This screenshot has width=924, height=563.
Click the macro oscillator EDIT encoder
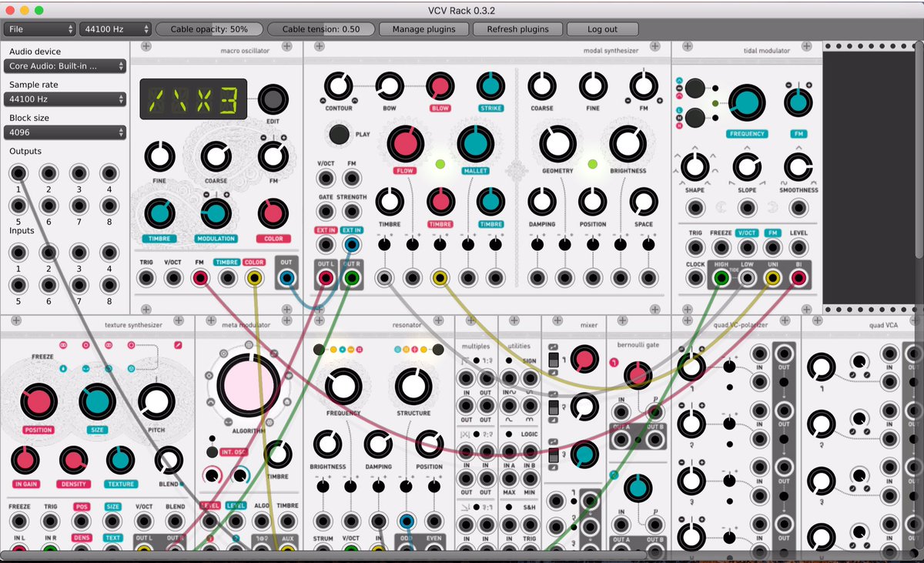272,99
